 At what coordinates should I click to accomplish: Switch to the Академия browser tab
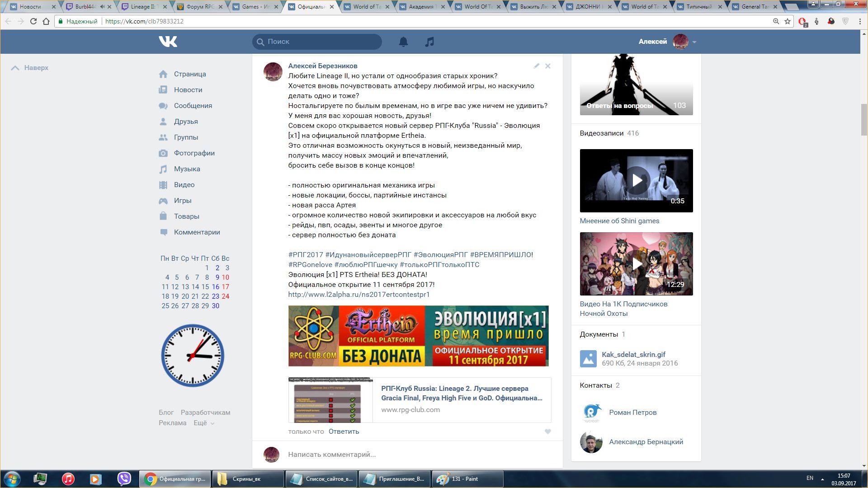421,7
